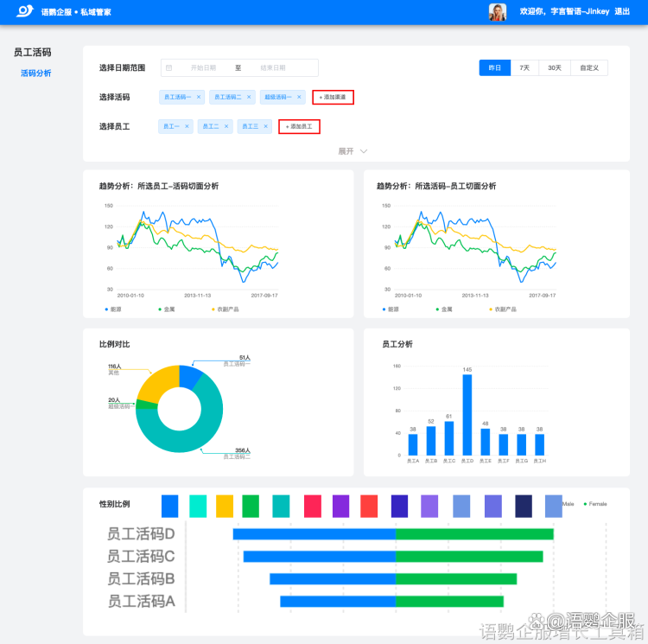Remove the 员工活码一 tag
The height and width of the screenshot is (644, 648).
199,97
